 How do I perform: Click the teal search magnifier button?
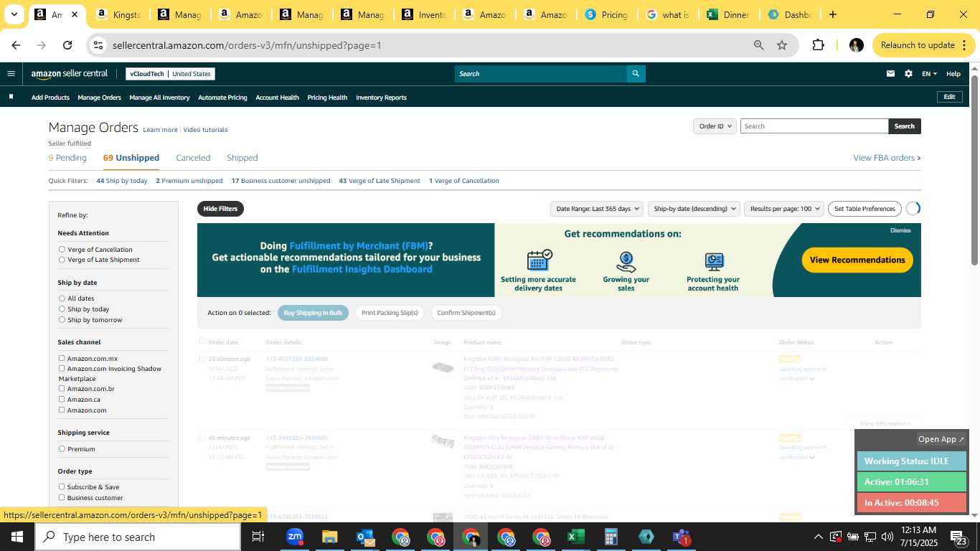(x=636, y=74)
